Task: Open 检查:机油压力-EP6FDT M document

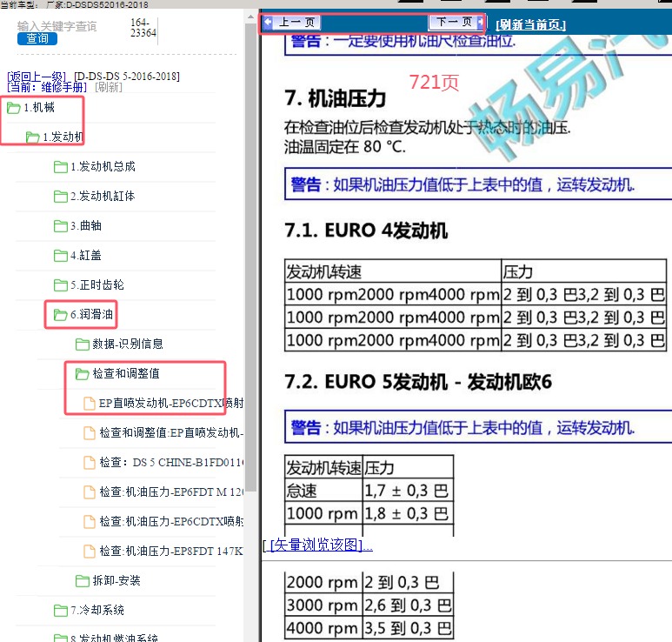Action: [x=171, y=492]
